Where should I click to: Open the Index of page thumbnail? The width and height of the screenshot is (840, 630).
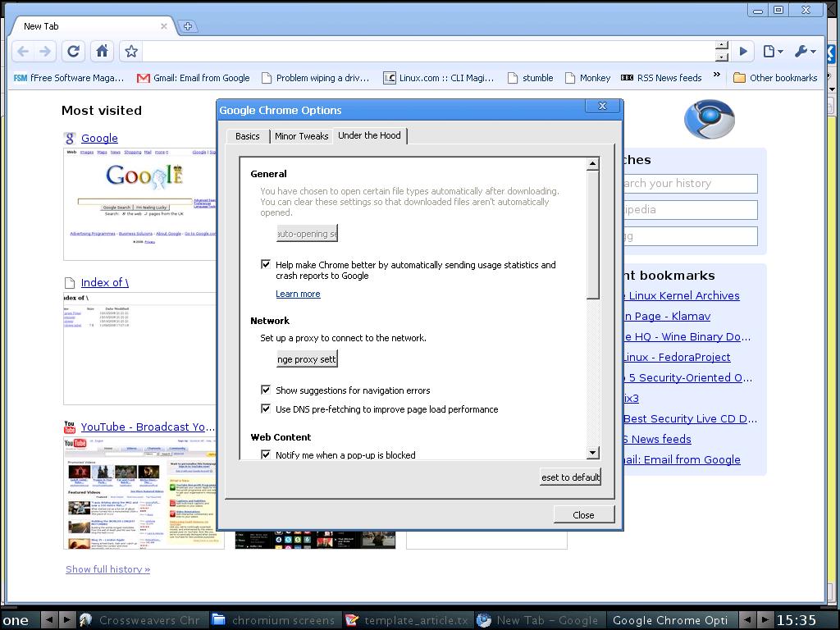click(x=139, y=348)
